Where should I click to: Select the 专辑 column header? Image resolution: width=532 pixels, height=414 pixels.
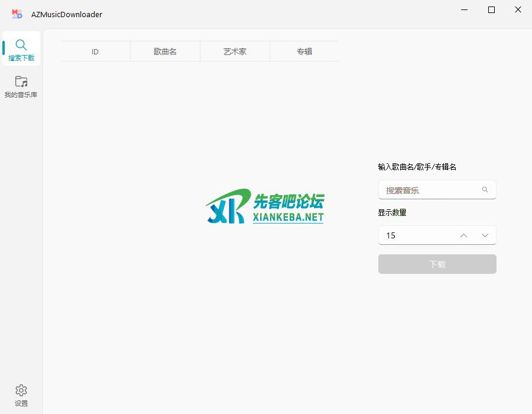tap(304, 51)
